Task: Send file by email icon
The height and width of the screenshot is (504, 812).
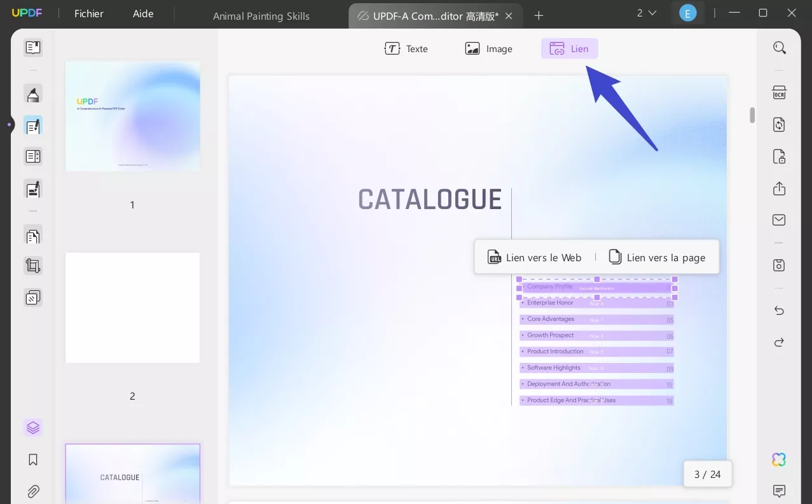Action: pyautogui.click(x=779, y=220)
